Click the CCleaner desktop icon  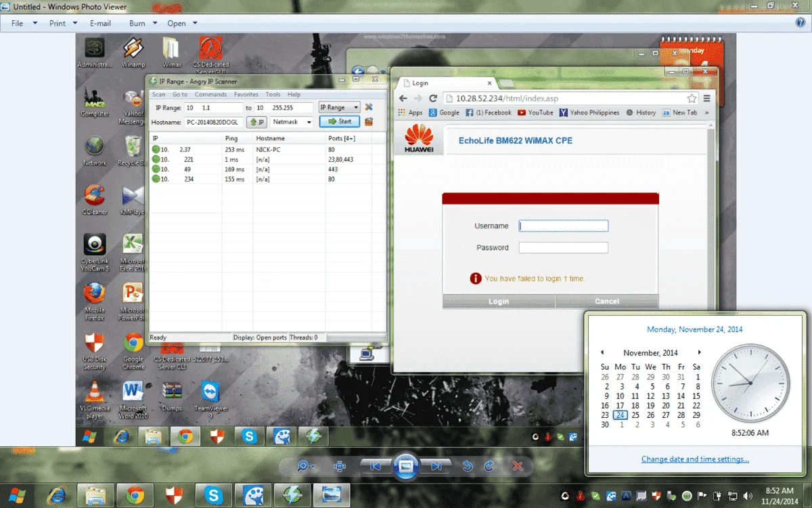pyautogui.click(x=95, y=200)
